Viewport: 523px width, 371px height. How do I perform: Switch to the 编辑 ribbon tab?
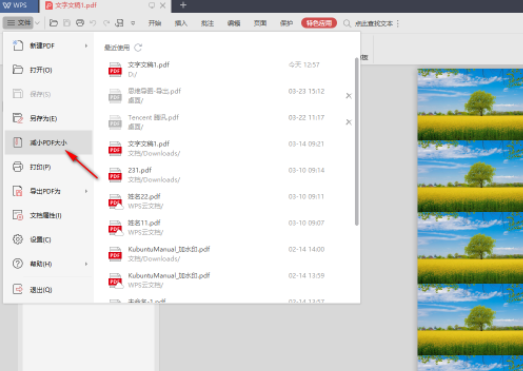tap(234, 23)
